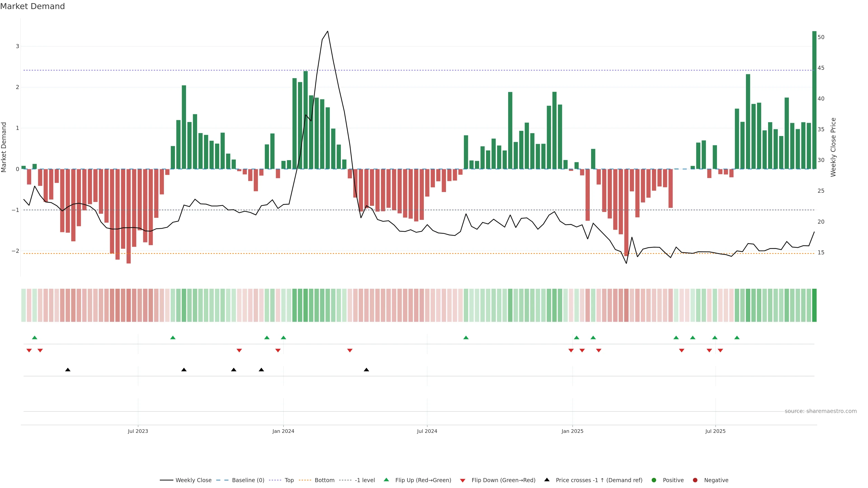
Task: Click the Jul 2025 x-axis label
Action: coord(715,431)
